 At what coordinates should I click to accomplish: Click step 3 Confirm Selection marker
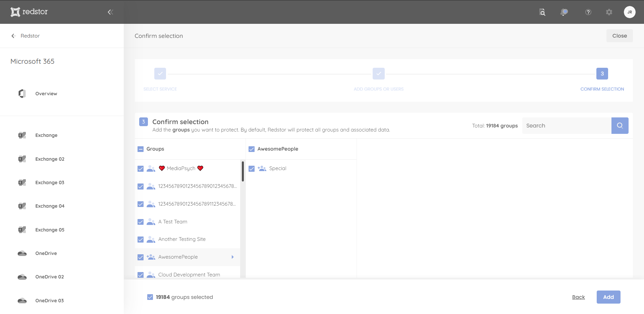pos(602,74)
